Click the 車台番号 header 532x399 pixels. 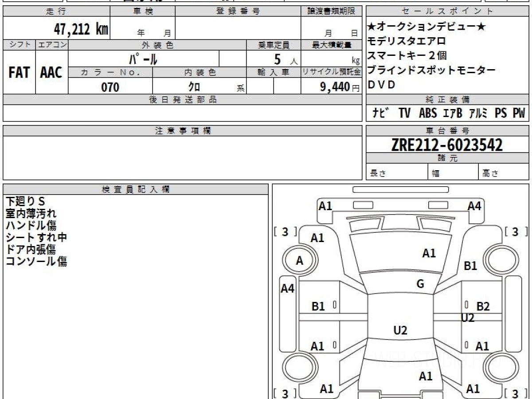tap(447, 131)
